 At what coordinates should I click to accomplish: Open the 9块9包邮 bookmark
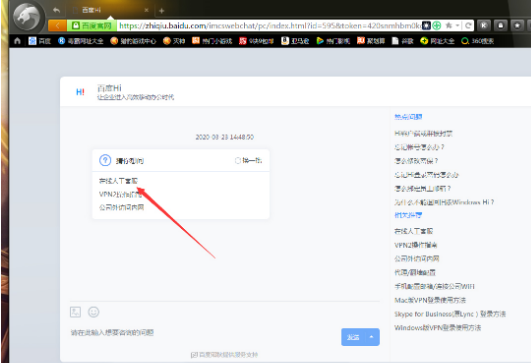[256, 41]
